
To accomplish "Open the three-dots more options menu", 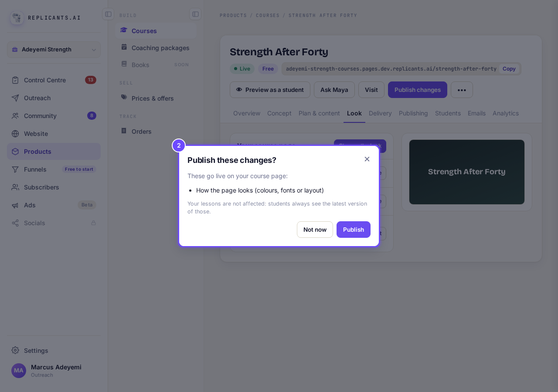I will [462, 90].
